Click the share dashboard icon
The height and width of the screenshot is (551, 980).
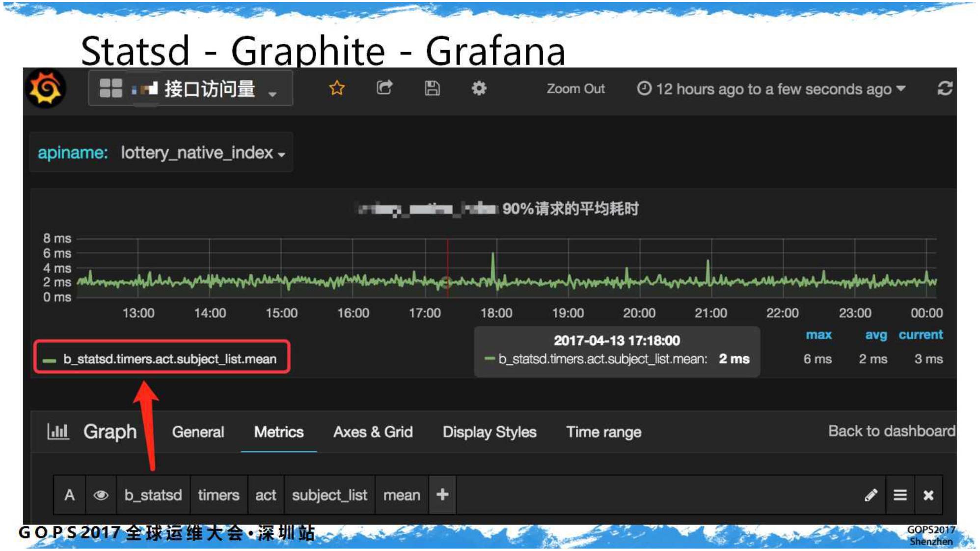point(384,88)
